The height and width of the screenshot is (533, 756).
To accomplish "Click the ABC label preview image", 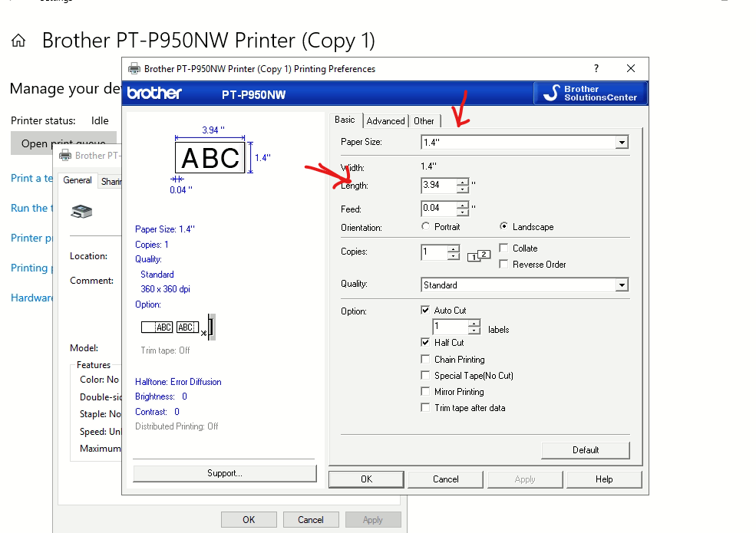I will [210, 157].
